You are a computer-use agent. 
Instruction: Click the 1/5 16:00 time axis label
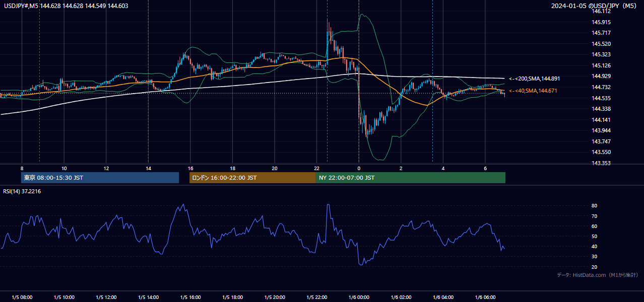[x=190, y=297]
